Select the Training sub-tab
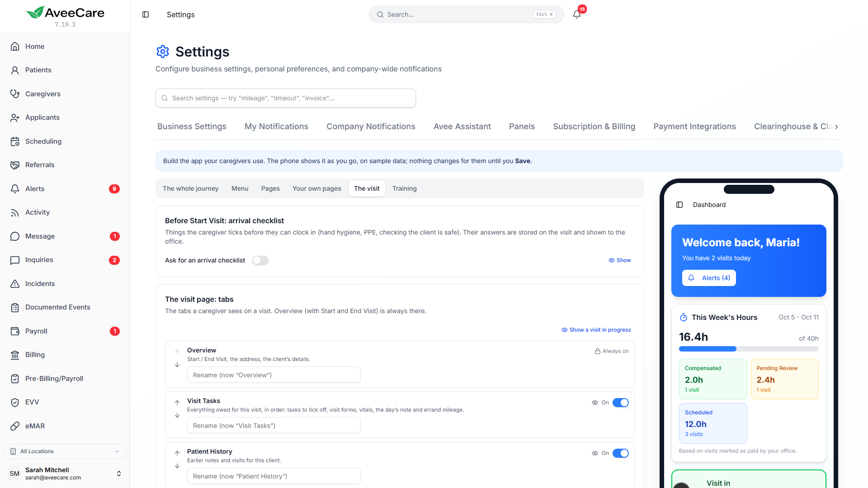 [405, 188]
